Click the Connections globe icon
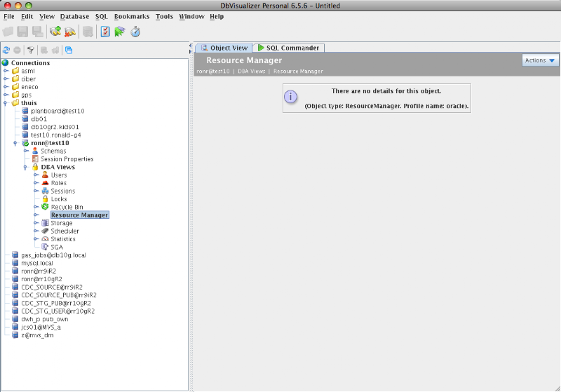The width and height of the screenshot is (561, 392). (x=5, y=63)
